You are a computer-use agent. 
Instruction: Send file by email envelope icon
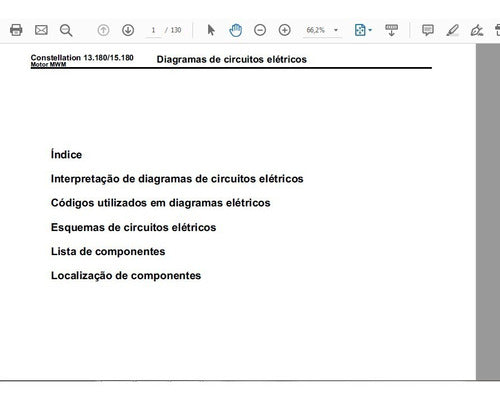41,30
